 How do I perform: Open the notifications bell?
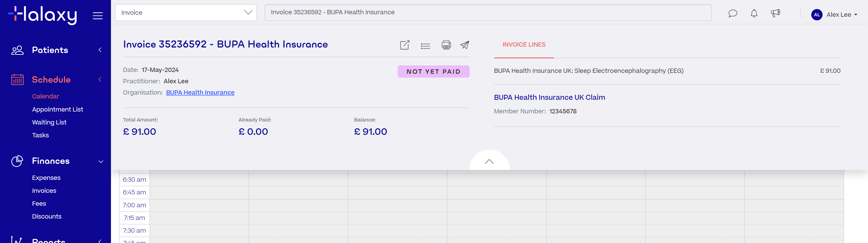(x=754, y=14)
